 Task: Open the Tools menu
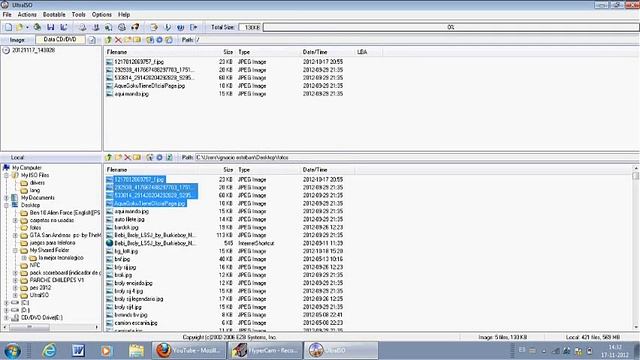click(x=78, y=14)
